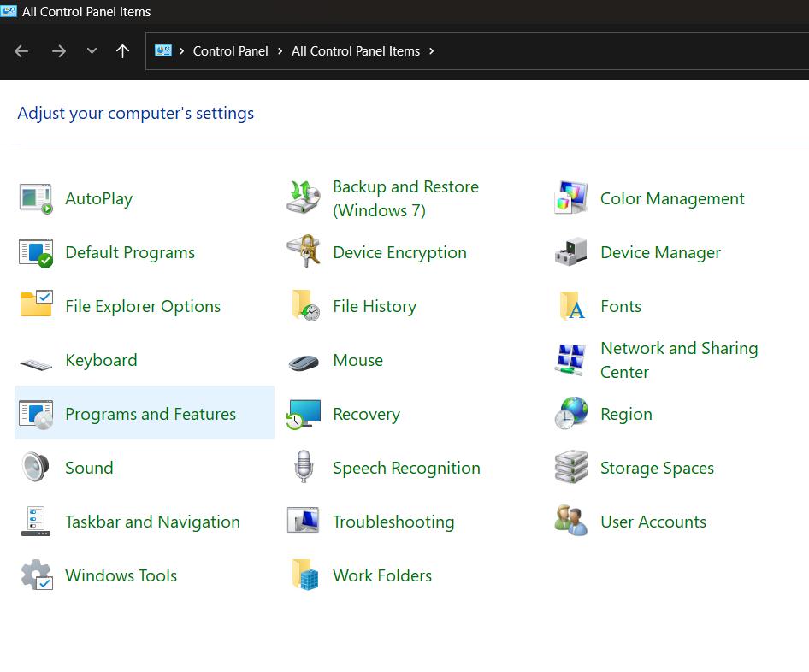This screenshot has height=672, width=809.
Task: Click the Network and Sharing Center icon
Action: (x=570, y=359)
